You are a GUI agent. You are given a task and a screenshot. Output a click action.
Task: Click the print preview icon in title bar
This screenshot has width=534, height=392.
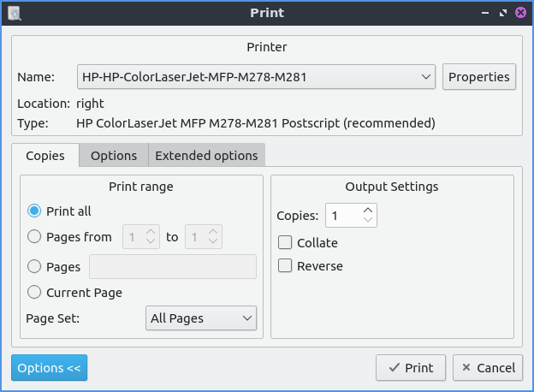[14, 13]
